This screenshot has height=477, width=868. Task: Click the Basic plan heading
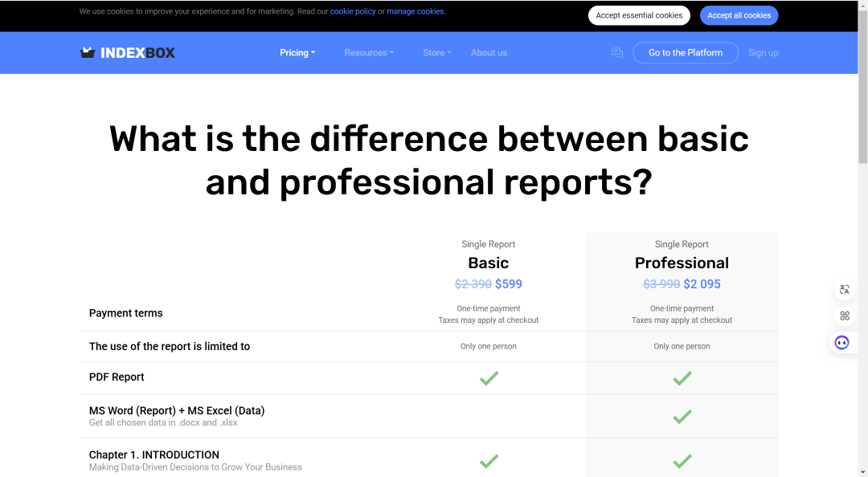pyautogui.click(x=489, y=263)
